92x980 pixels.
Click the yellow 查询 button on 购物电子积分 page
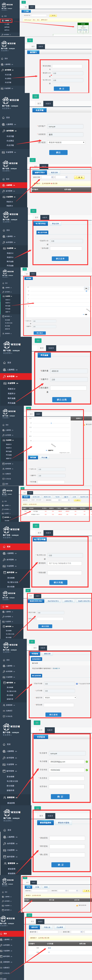(x=79, y=177)
